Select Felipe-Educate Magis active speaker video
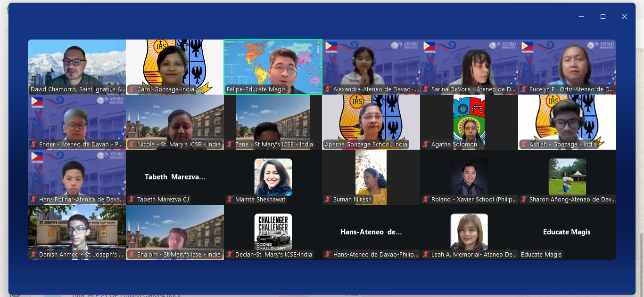The width and height of the screenshot is (644, 297). pyautogui.click(x=273, y=67)
